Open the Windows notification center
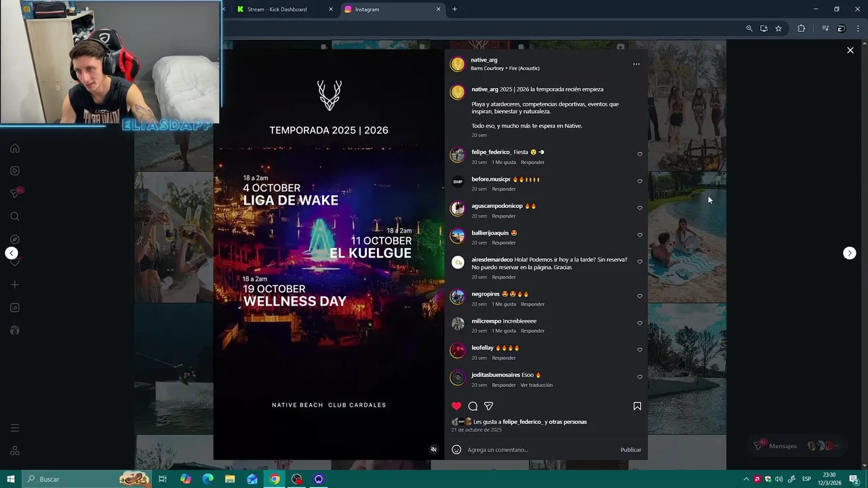Screen dimensions: 868x488 tap(854, 479)
